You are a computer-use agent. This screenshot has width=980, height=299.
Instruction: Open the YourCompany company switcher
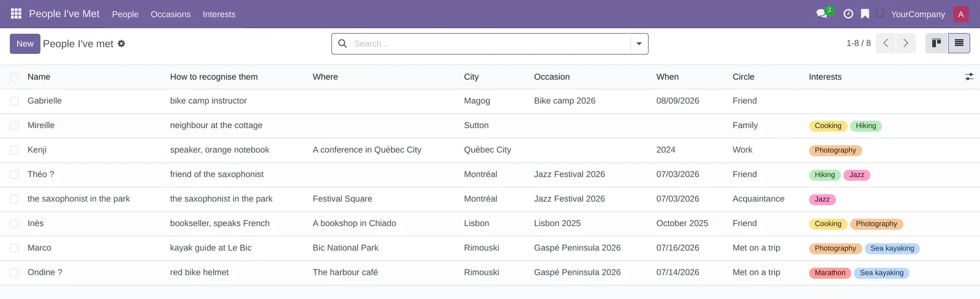[918, 14]
